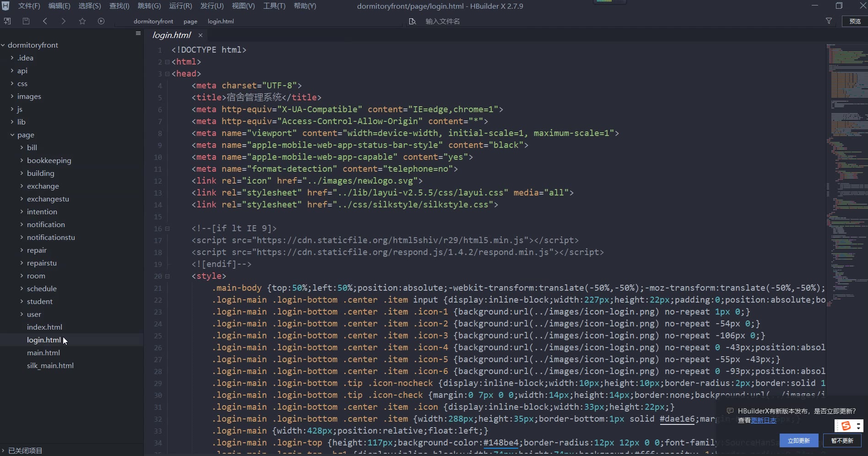Open the 文件(F) menu
Screen dimensions: 868x456
pos(29,6)
